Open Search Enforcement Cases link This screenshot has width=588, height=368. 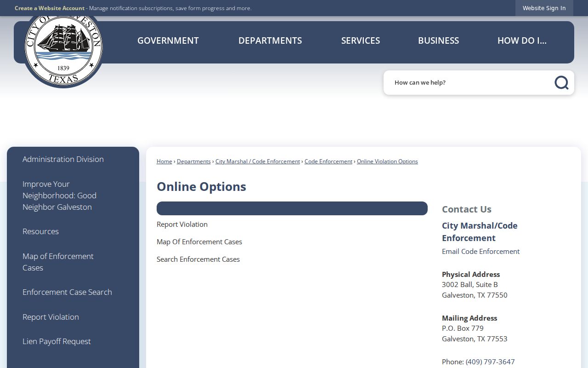[x=198, y=259]
